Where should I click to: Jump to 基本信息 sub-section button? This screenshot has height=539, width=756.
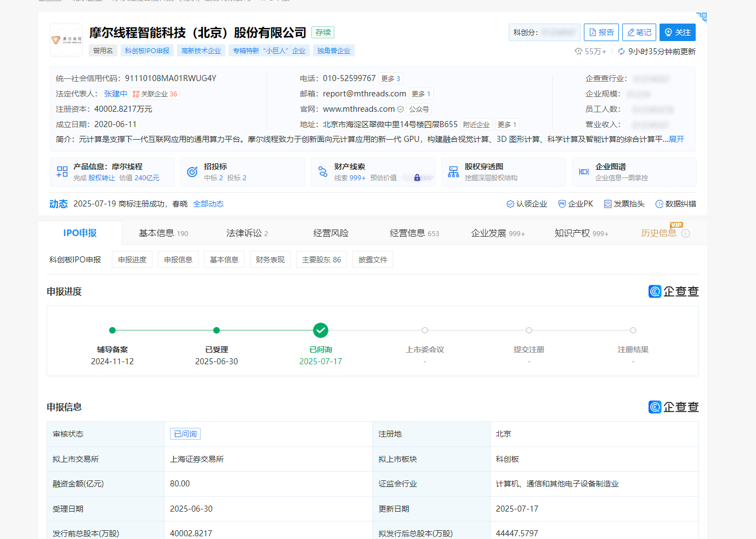tap(224, 260)
